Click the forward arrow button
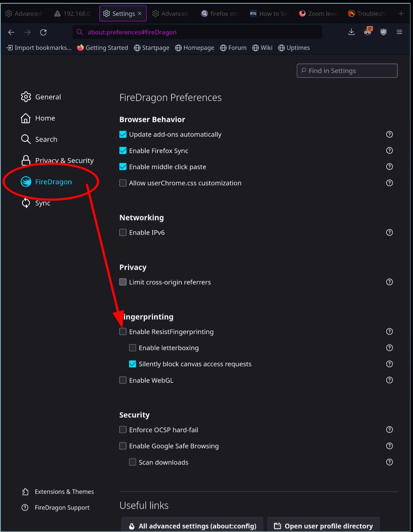Screen dimensions: 413x532 point(27,32)
